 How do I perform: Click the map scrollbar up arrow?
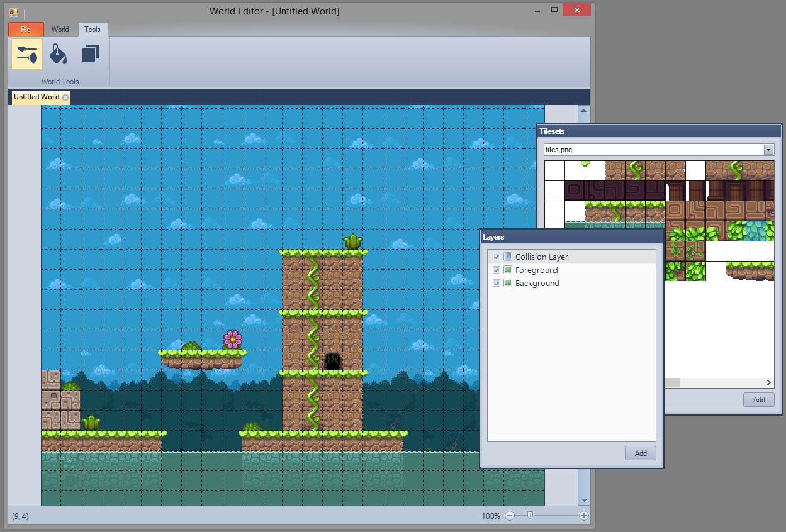pos(584,111)
